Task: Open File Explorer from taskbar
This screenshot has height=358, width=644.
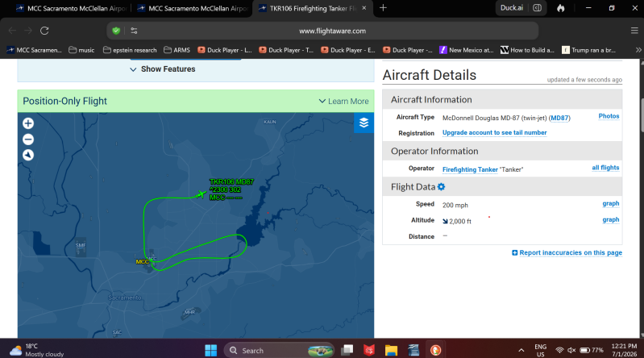Action: point(391,350)
